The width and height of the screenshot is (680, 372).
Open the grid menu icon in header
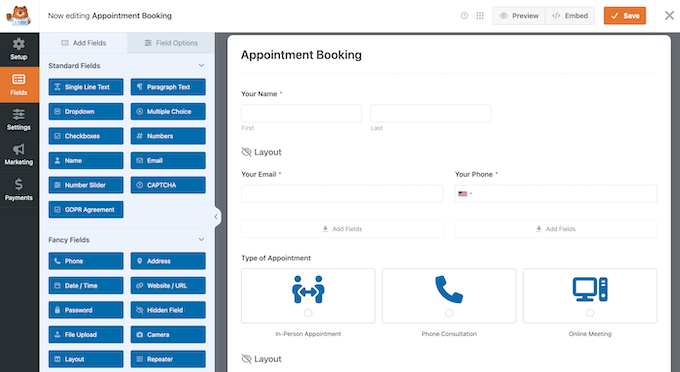point(480,16)
